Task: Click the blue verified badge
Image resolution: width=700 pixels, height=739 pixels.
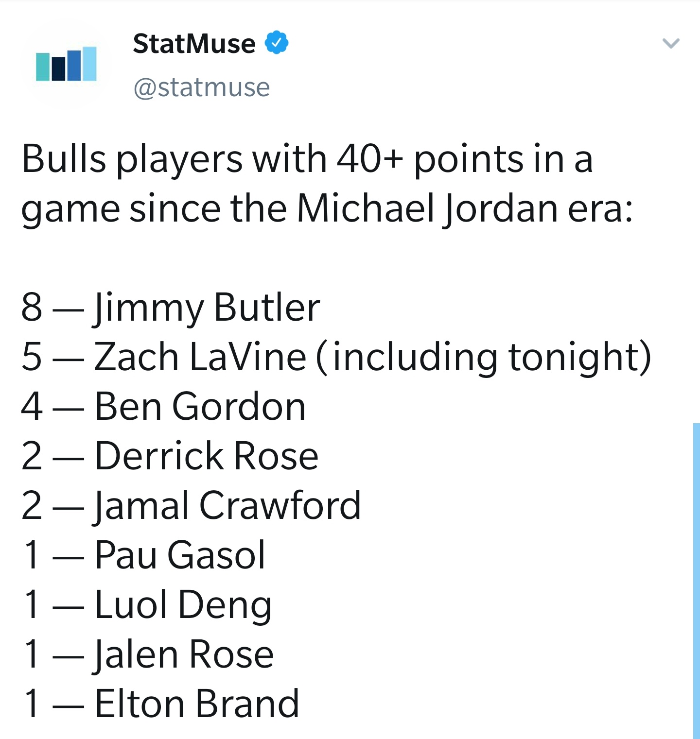Action: point(276,43)
